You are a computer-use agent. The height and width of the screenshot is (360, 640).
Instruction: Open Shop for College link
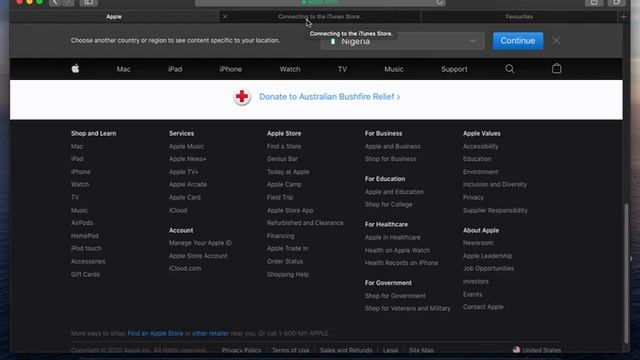coord(389,204)
